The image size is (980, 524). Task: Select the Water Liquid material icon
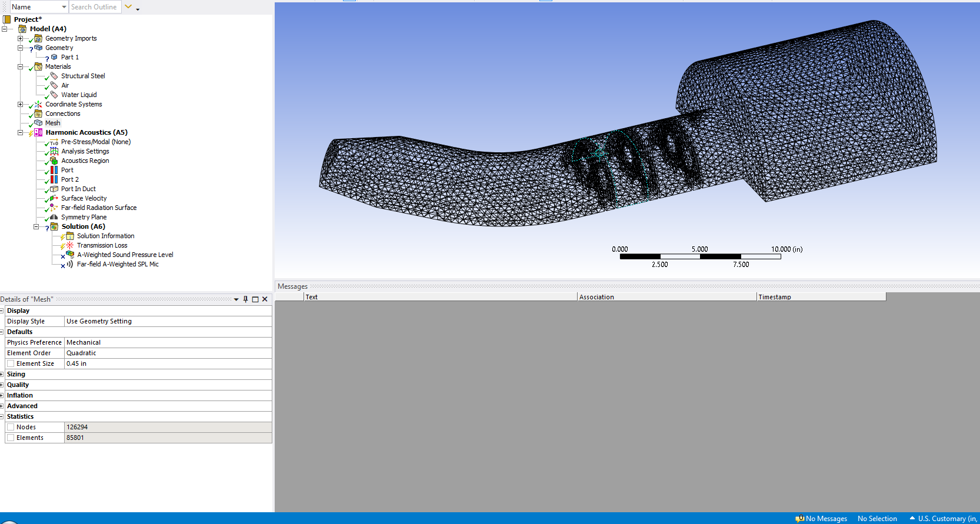[54, 95]
